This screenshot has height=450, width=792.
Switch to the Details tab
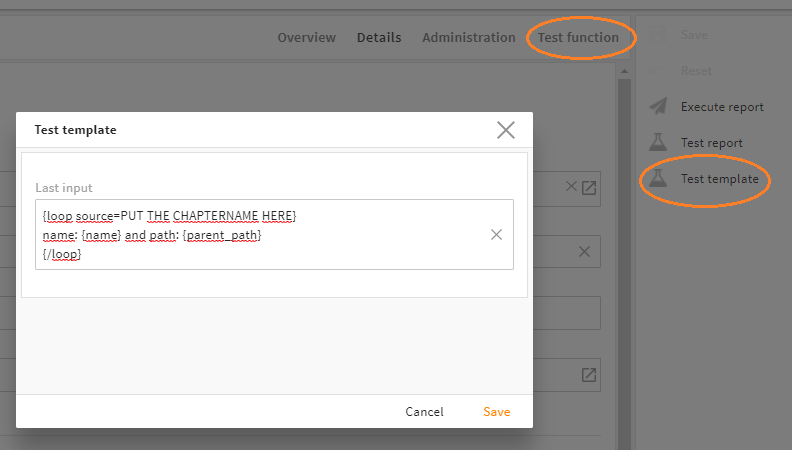pos(379,37)
